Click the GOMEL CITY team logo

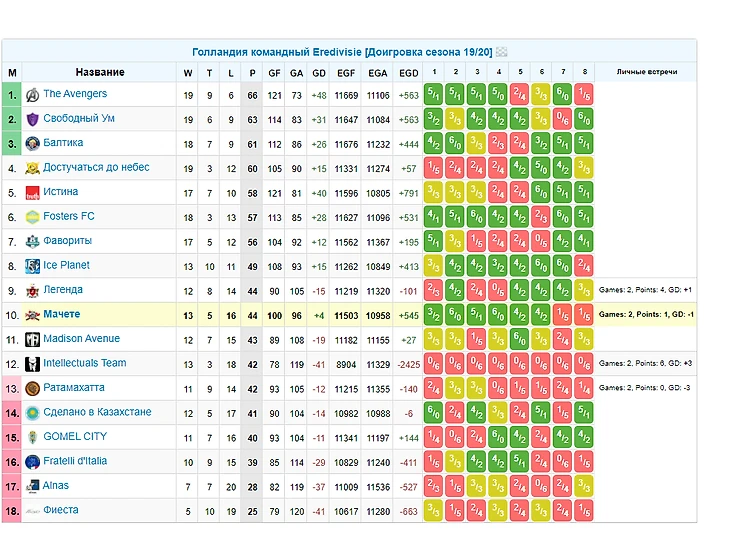point(32,437)
